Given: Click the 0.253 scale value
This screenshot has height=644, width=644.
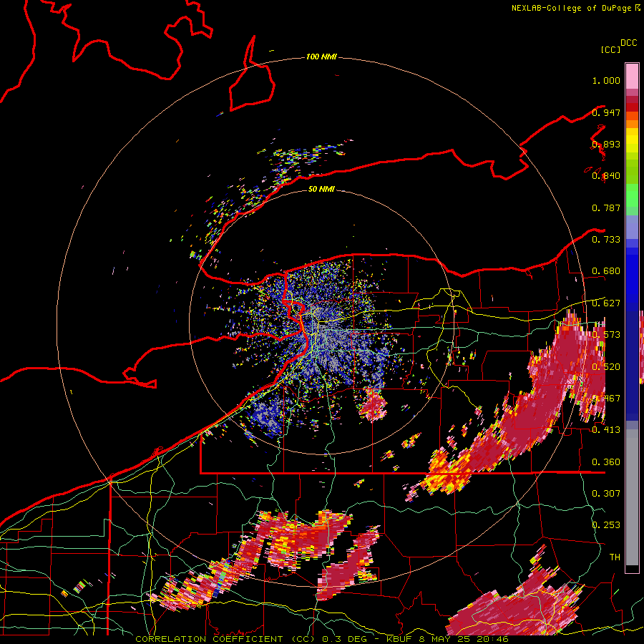Looking at the screenshot, I should [606, 525].
